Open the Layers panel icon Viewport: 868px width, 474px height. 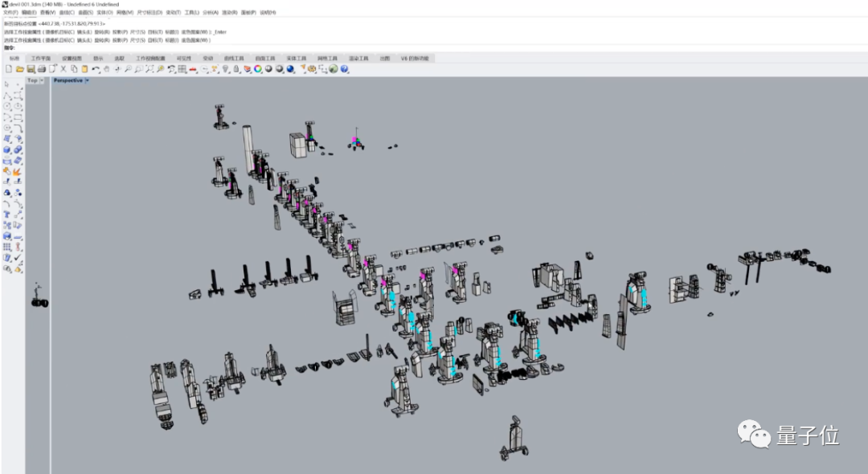click(x=247, y=69)
